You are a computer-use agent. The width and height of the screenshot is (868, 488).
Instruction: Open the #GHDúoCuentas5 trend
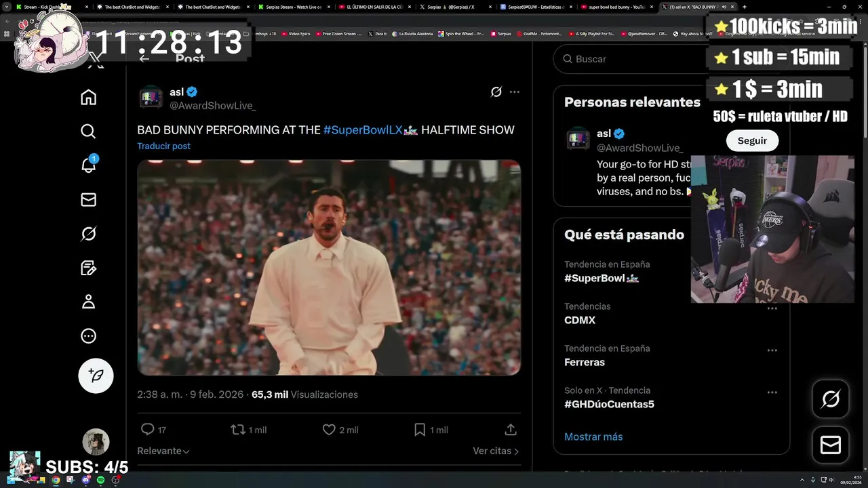609,404
